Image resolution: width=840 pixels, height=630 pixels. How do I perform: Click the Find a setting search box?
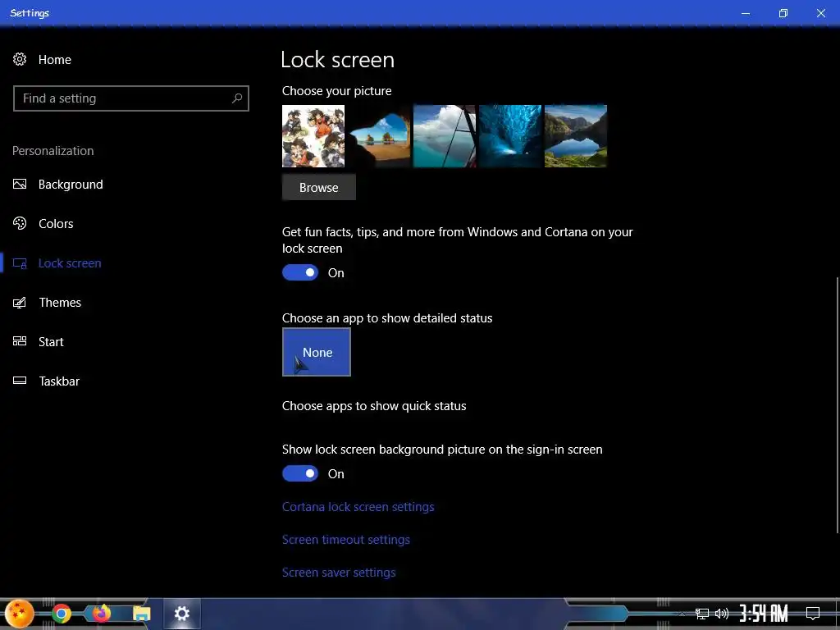tap(131, 98)
